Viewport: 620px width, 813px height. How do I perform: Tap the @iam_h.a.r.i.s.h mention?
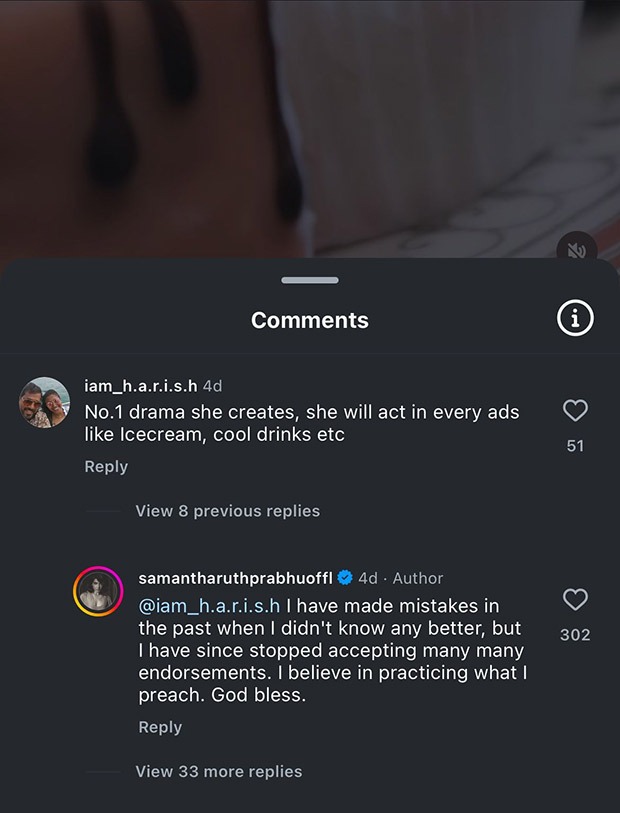(x=209, y=606)
